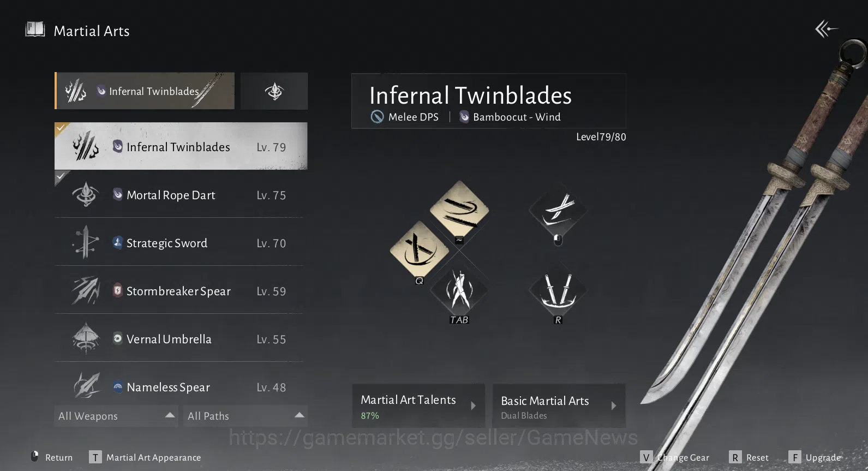Open Basic Martial Arts Dual Blades
868x471 pixels.
coord(559,406)
